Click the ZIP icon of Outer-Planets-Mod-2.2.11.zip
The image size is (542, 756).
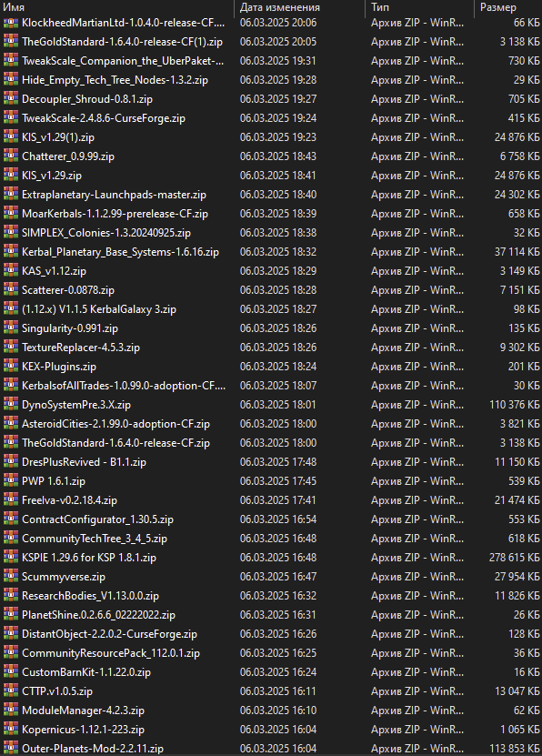click(x=11, y=749)
